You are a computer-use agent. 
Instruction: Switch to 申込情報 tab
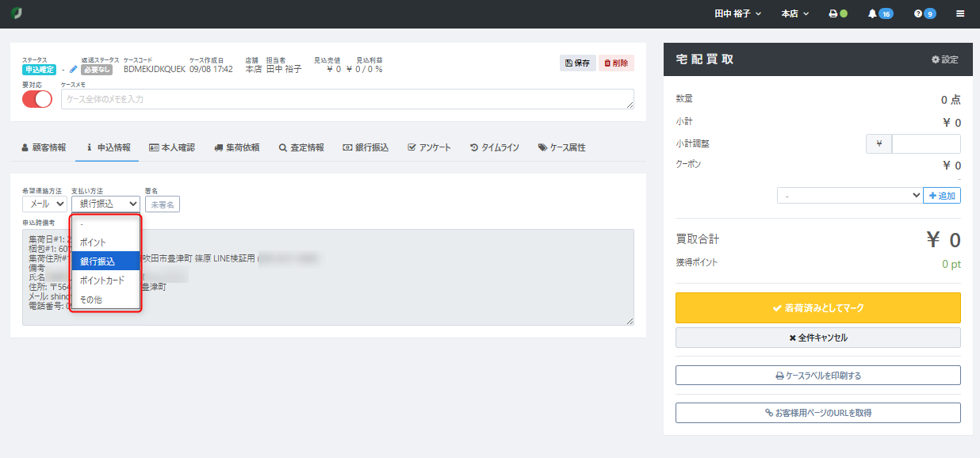click(x=108, y=147)
